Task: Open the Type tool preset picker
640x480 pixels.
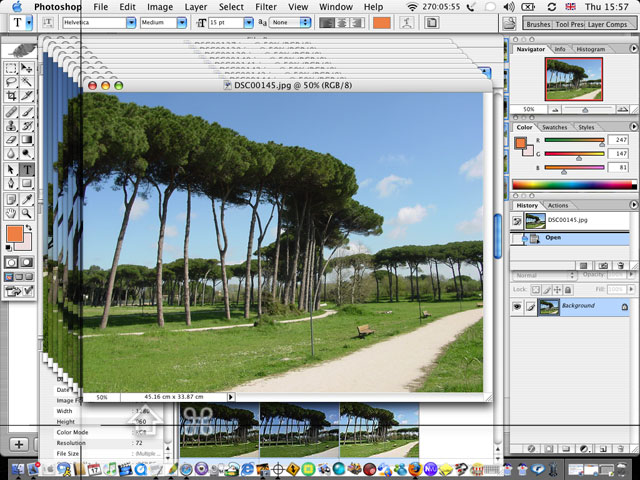Action: (29, 22)
